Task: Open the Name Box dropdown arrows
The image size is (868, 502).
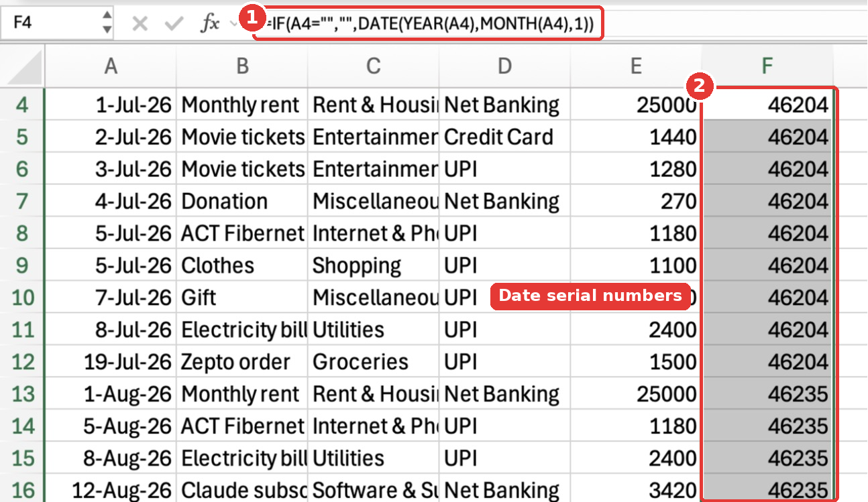Action: coord(107,23)
